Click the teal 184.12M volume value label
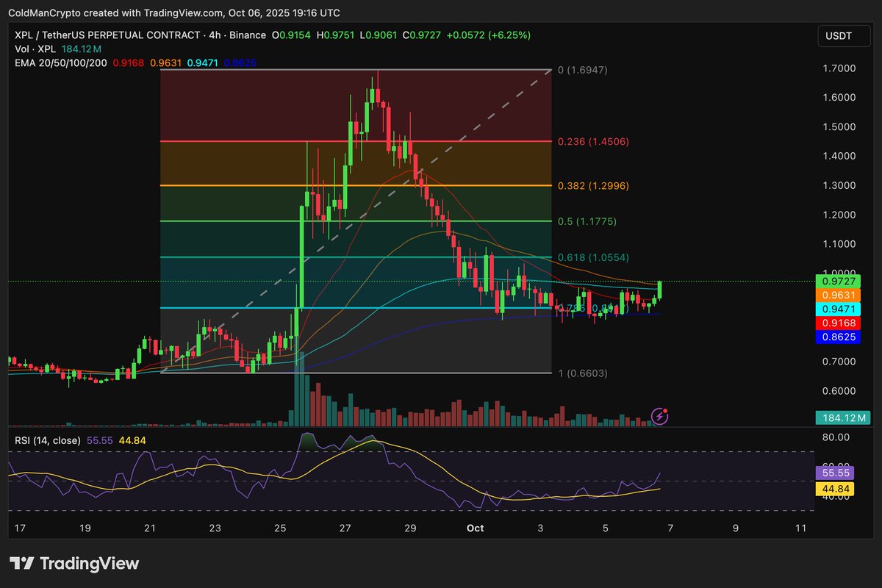The image size is (882, 588). coord(842,417)
